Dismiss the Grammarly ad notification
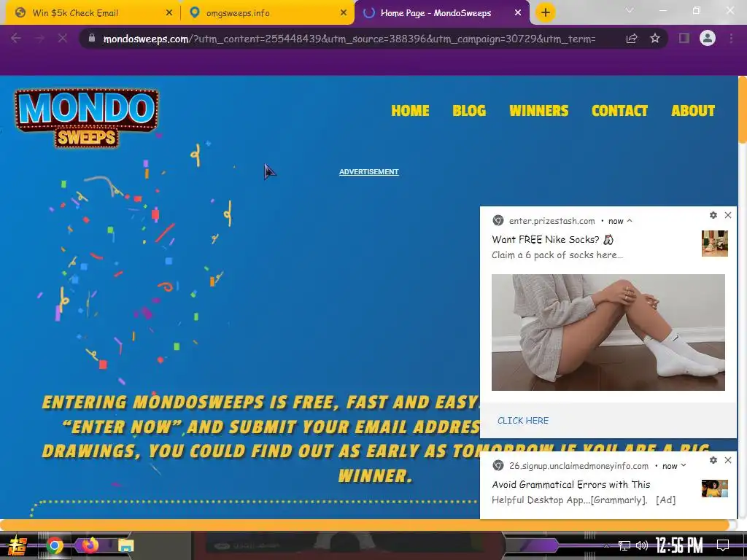747x560 pixels. click(728, 460)
